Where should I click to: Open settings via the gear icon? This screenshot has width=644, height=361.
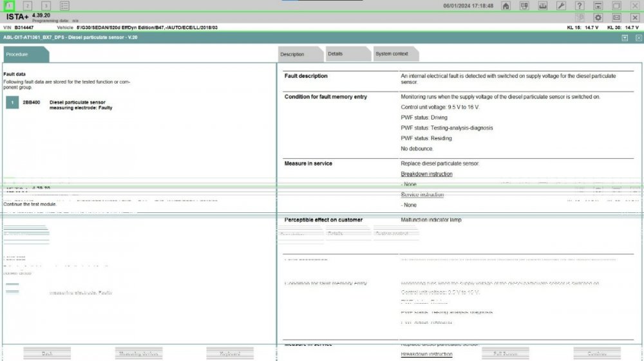598,17
